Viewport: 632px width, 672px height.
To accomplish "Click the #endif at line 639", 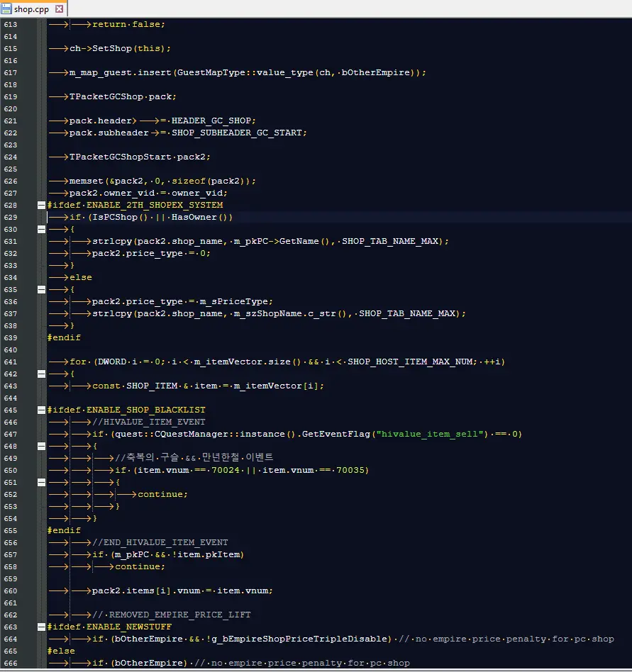I will (x=64, y=337).
